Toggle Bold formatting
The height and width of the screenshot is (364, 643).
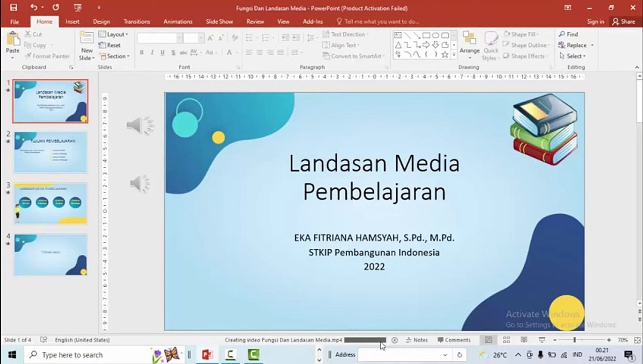point(142,53)
